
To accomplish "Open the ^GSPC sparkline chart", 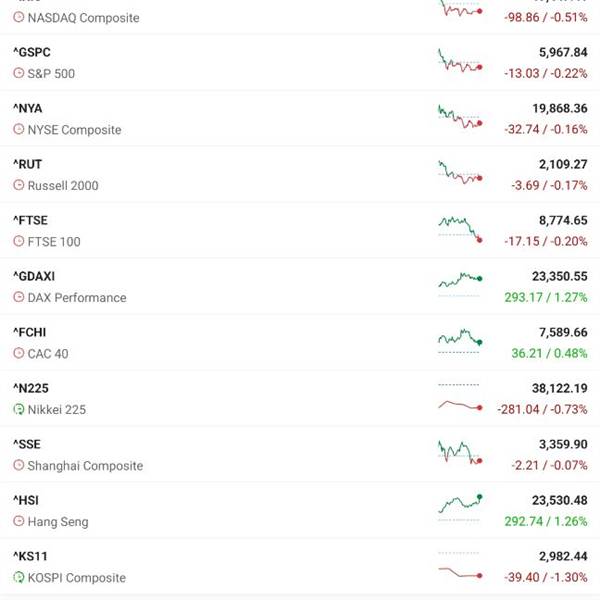I will 460,61.
